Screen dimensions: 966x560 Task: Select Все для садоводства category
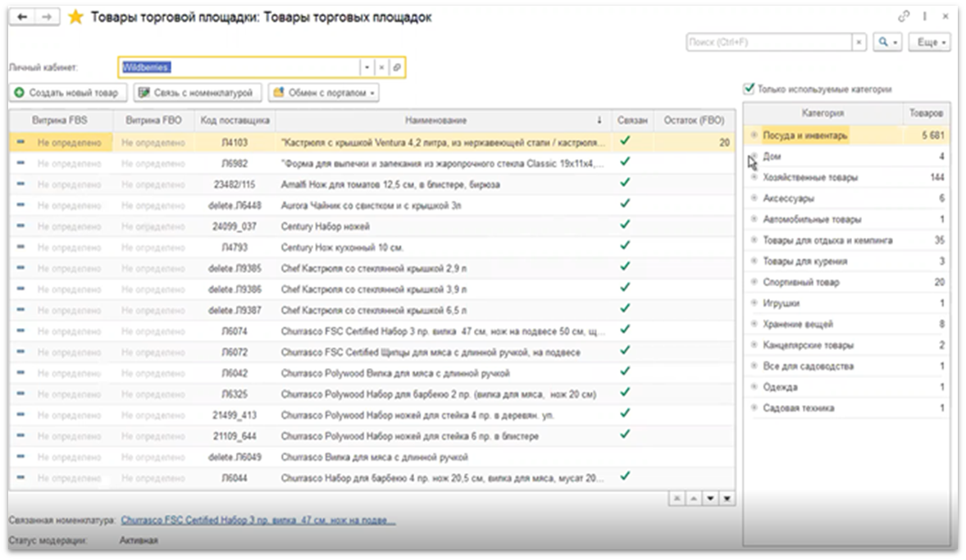pos(847,366)
